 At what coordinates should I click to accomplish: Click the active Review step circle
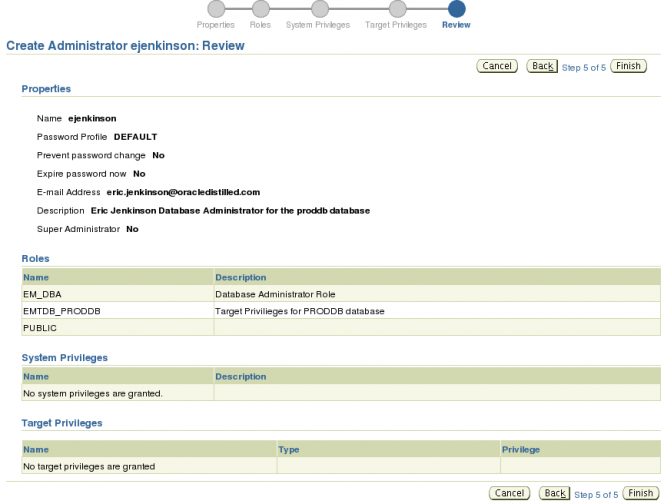coord(456,8)
